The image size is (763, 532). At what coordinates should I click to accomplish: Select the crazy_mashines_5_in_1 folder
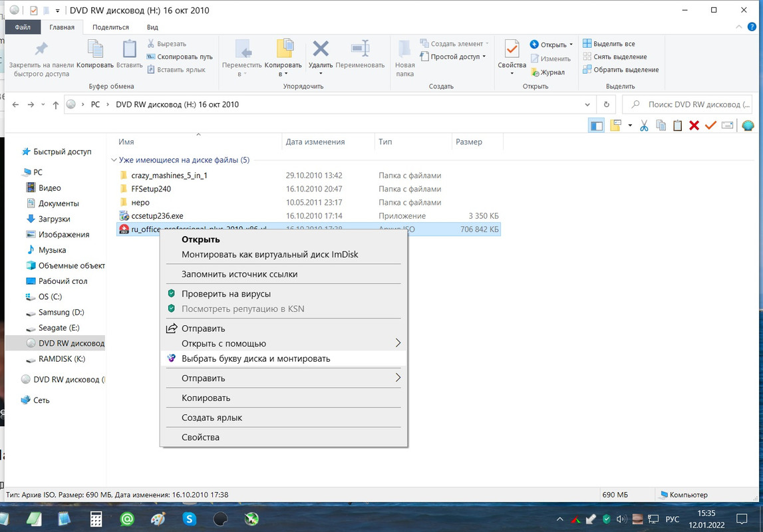coord(169,176)
